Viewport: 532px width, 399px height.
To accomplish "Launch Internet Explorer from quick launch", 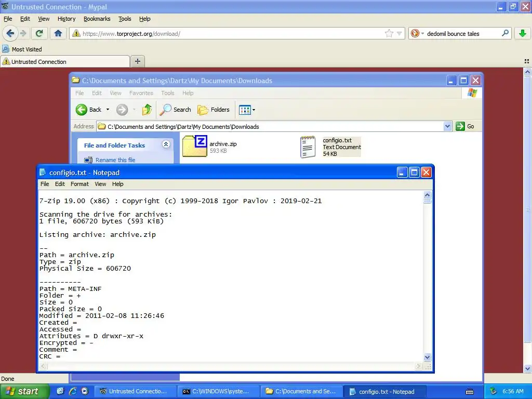I will (72, 391).
